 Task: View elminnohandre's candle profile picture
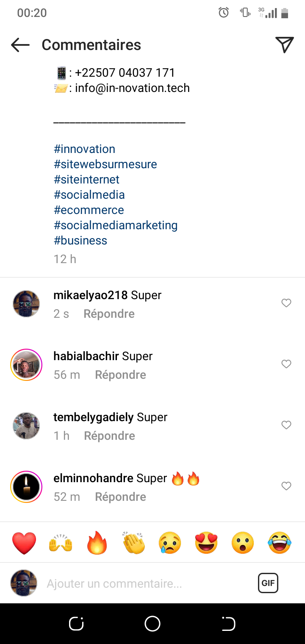click(26, 487)
